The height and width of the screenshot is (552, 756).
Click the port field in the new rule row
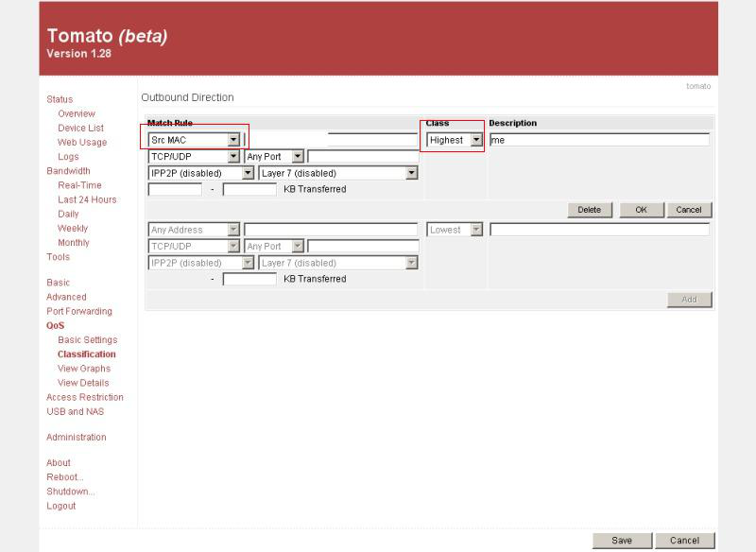coord(364,246)
